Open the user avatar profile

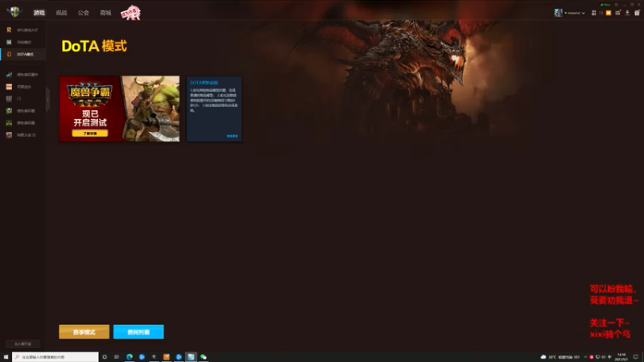(558, 13)
